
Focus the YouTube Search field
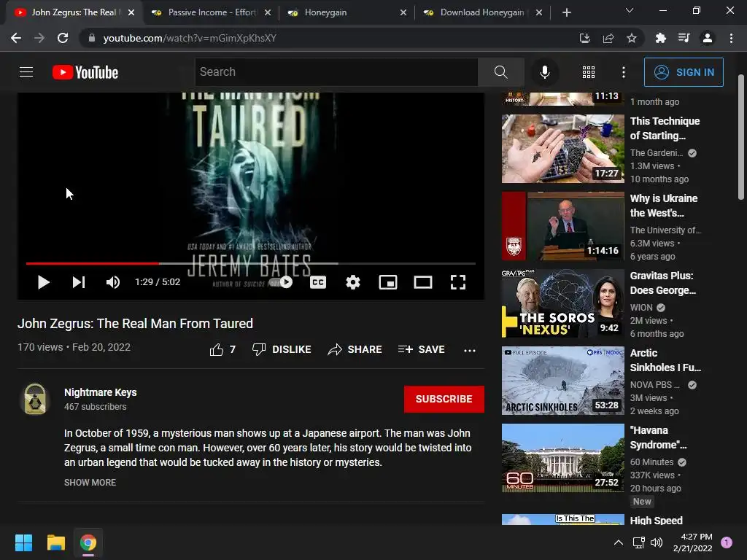(x=336, y=72)
